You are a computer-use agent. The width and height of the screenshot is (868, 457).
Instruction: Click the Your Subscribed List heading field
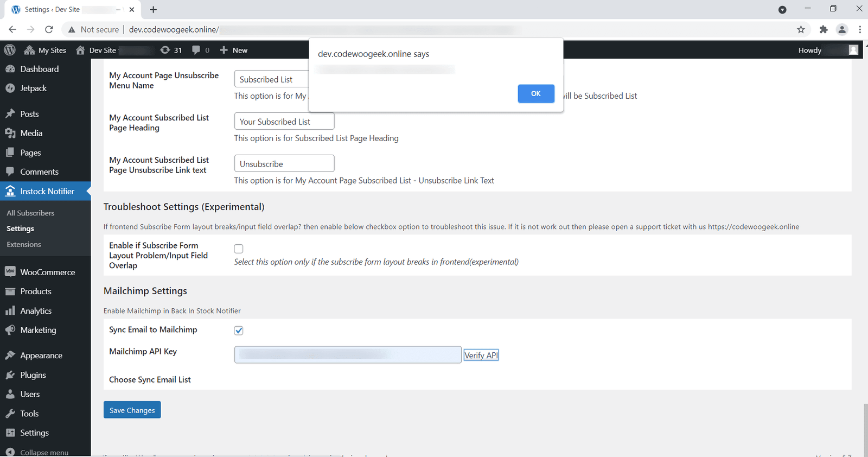point(284,122)
